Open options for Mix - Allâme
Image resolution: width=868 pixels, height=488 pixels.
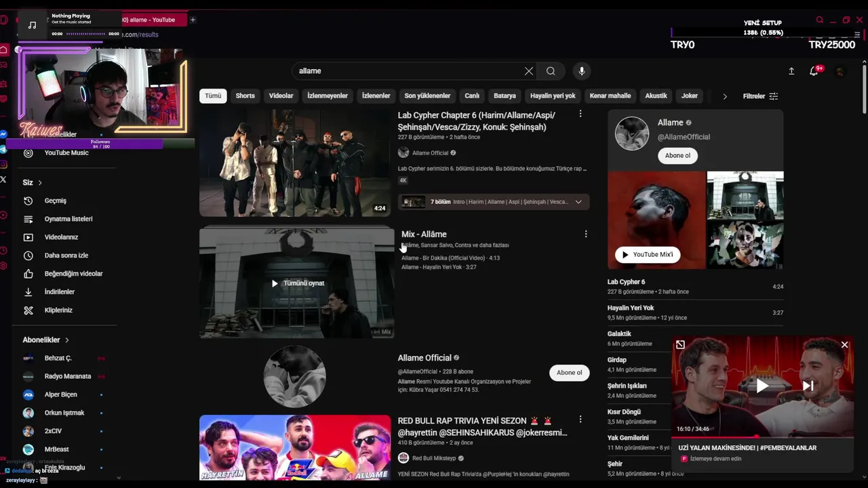586,234
